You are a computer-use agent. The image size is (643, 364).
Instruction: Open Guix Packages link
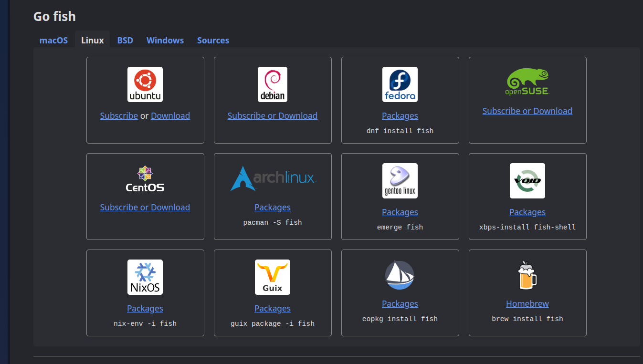(x=273, y=309)
